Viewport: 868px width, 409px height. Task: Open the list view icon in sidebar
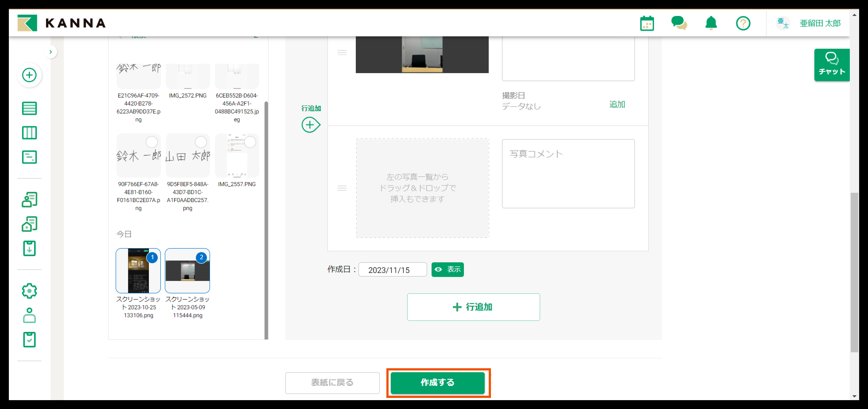tap(29, 109)
